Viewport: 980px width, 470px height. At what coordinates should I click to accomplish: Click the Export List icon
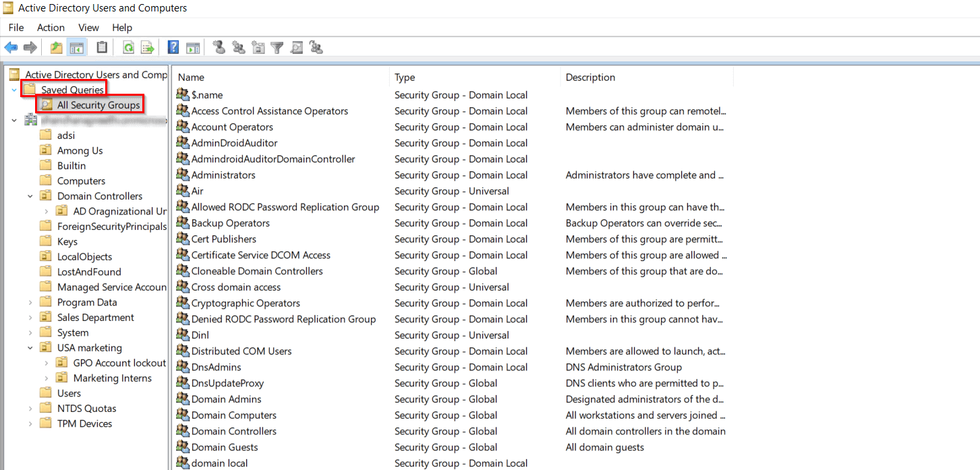pos(147,47)
